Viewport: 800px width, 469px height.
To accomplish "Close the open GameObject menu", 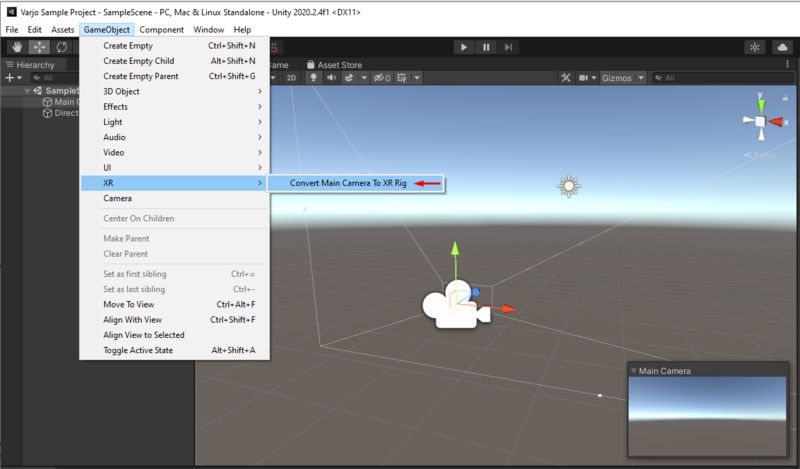I will (x=107, y=30).
